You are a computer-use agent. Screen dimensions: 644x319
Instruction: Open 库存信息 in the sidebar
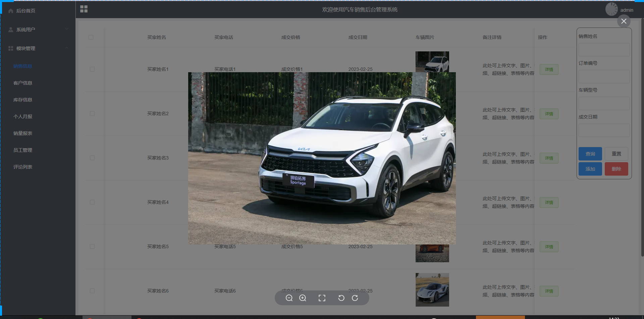tap(23, 100)
